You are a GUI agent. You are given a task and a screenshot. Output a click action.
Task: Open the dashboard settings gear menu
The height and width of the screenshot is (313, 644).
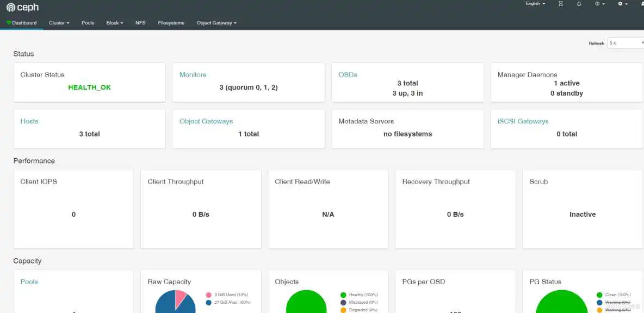tap(623, 4)
